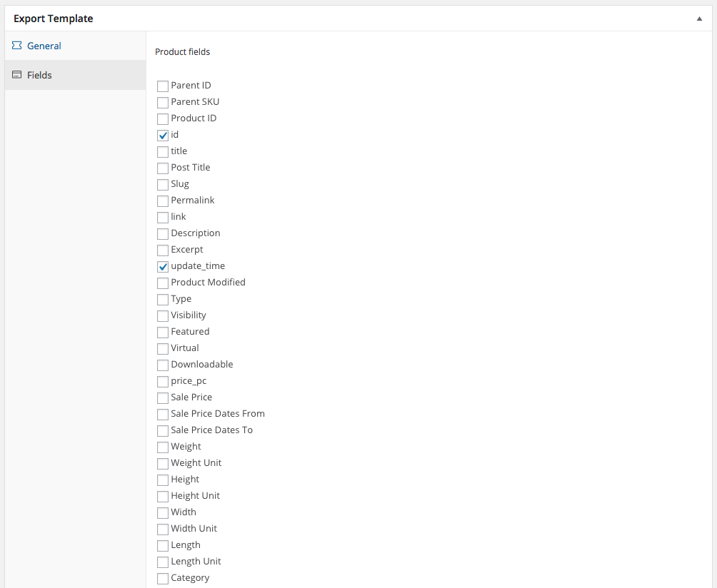Check the Height checkbox
Viewport: 717px width, 588px height.
tap(163, 481)
